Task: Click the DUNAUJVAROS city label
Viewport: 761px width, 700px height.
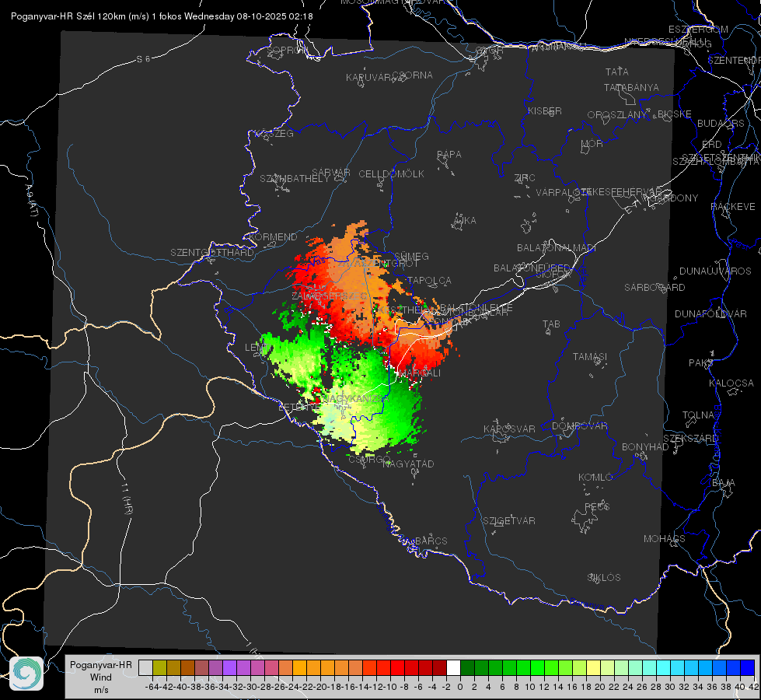Action: 715,271
